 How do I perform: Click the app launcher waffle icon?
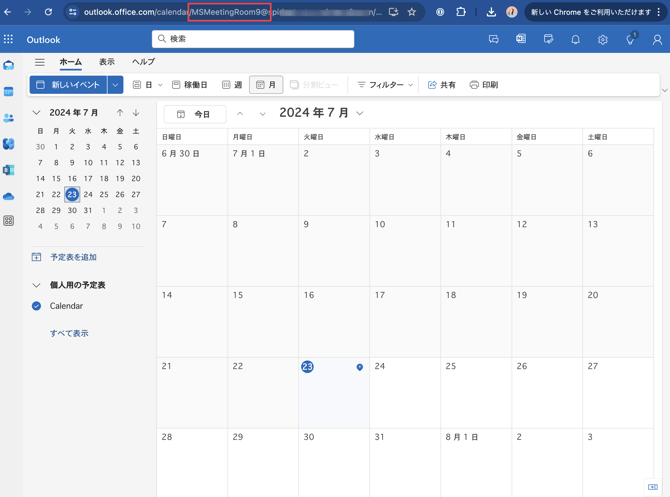[9, 40]
